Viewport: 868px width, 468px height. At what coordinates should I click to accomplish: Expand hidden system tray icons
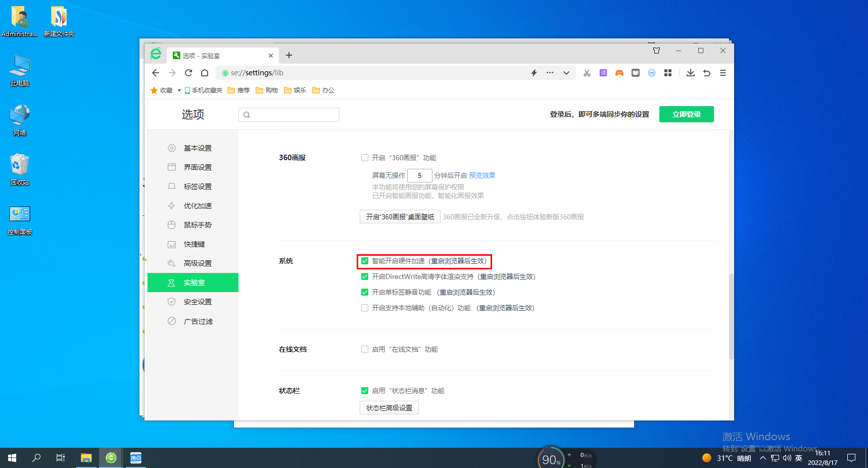[x=763, y=458]
